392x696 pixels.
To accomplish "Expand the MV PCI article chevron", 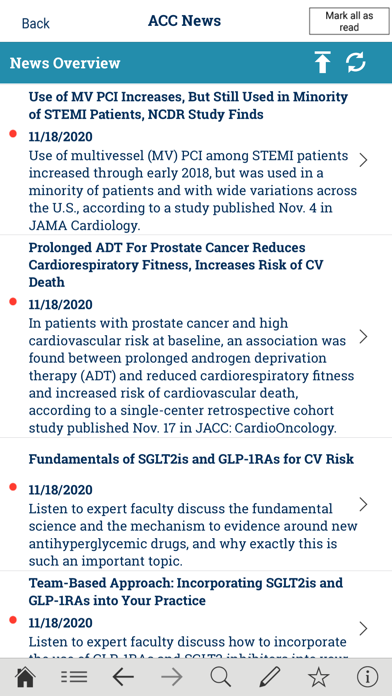I will click(363, 160).
